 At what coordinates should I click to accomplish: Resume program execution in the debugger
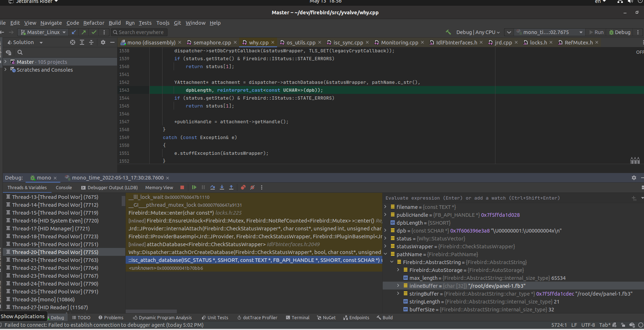194,187
